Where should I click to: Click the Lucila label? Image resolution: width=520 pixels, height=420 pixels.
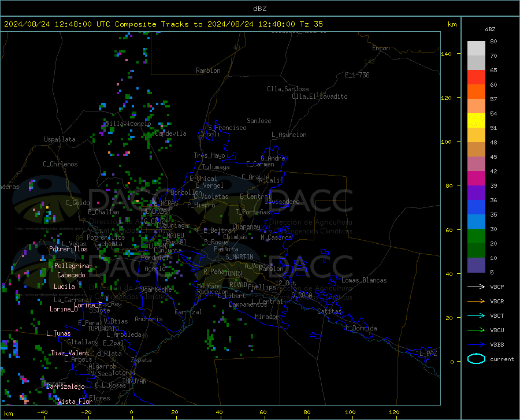coord(64,287)
